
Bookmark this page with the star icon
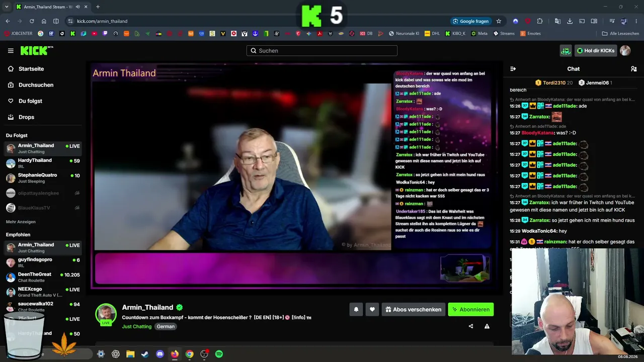click(499, 21)
